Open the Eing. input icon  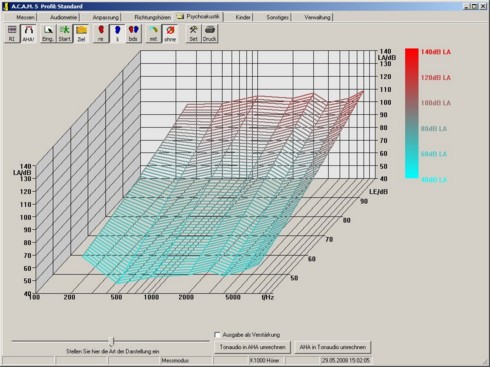point(48,33)
